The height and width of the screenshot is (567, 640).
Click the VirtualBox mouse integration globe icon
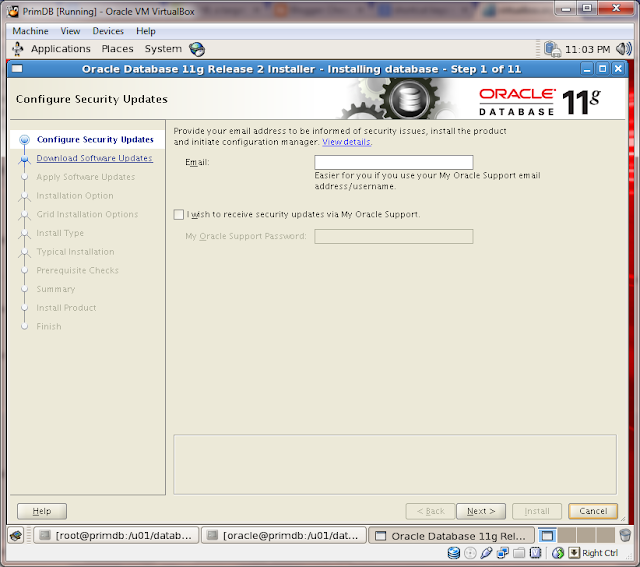[x=558, y=553]
